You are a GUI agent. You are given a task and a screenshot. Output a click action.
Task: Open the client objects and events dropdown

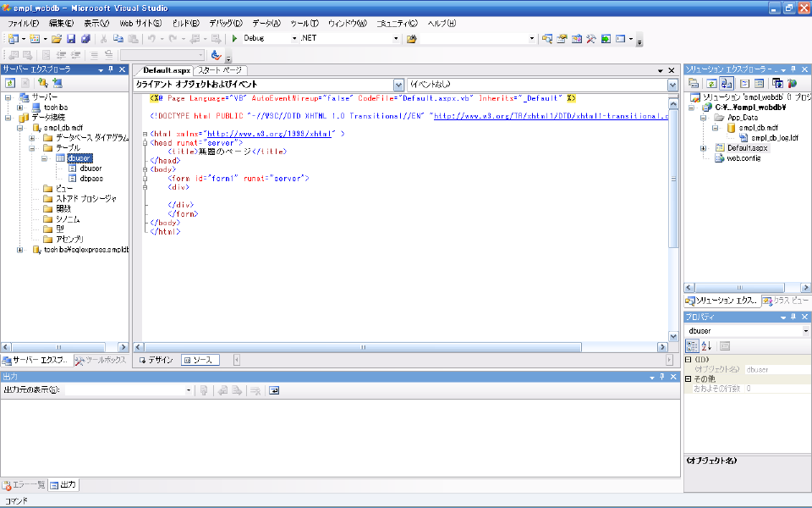(x=398, y=85)
